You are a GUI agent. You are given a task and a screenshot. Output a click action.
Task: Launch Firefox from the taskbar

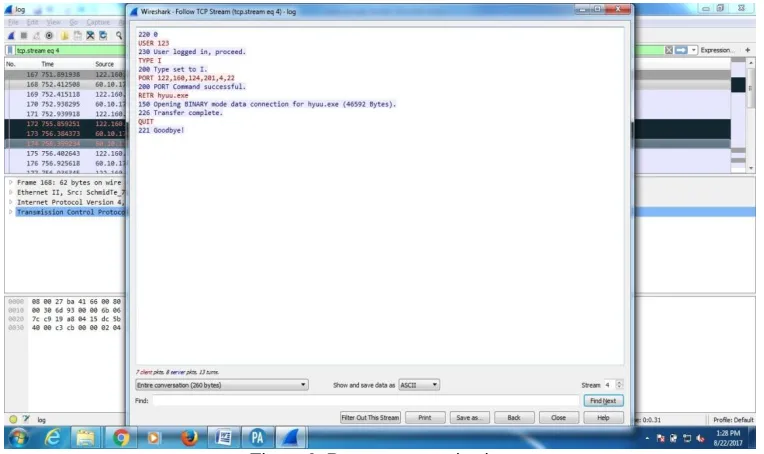(190, 438)
